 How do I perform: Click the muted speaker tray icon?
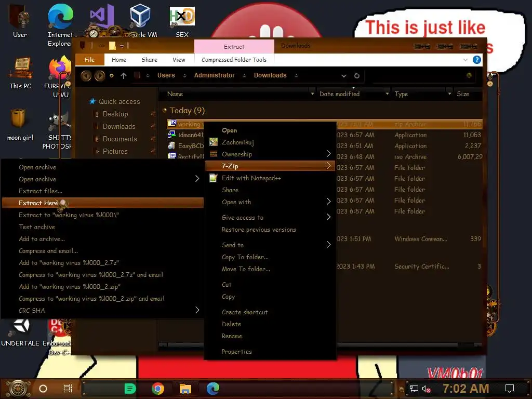(x=427, y=389)
